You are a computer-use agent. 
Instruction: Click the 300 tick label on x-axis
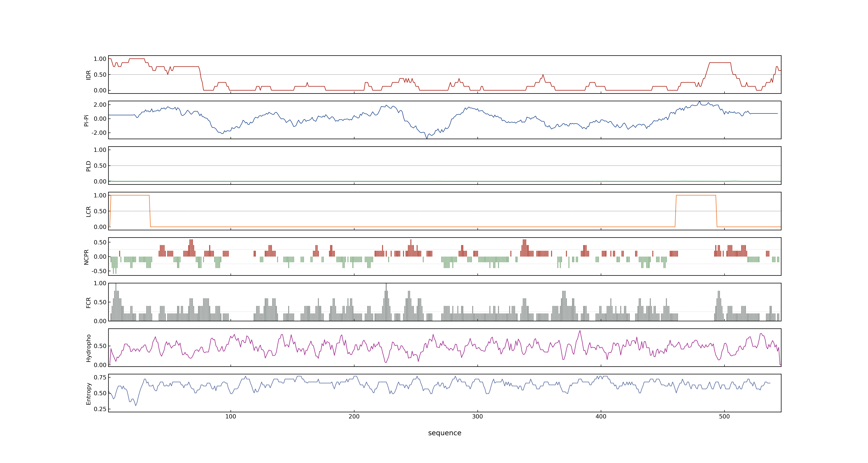[477, 416]
